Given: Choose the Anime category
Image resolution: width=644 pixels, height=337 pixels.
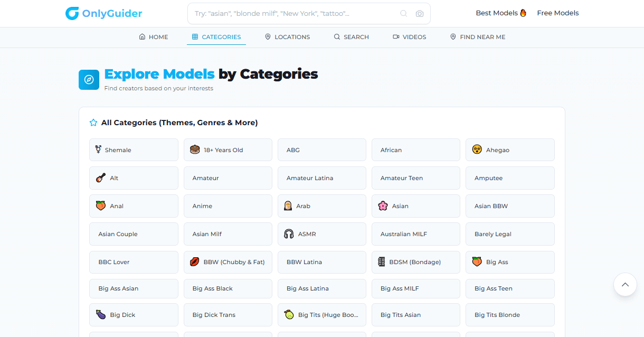Looking at the screenshot, I should click(x=228, y=206).
